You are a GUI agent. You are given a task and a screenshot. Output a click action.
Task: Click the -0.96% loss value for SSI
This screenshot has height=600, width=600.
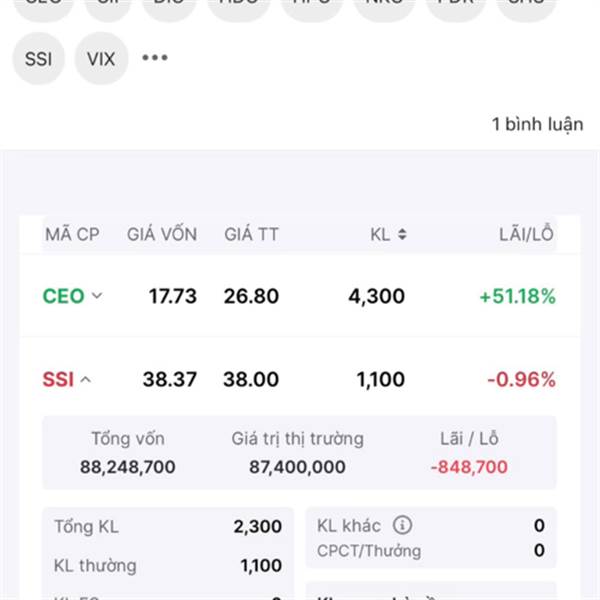(x=521, y=380)
